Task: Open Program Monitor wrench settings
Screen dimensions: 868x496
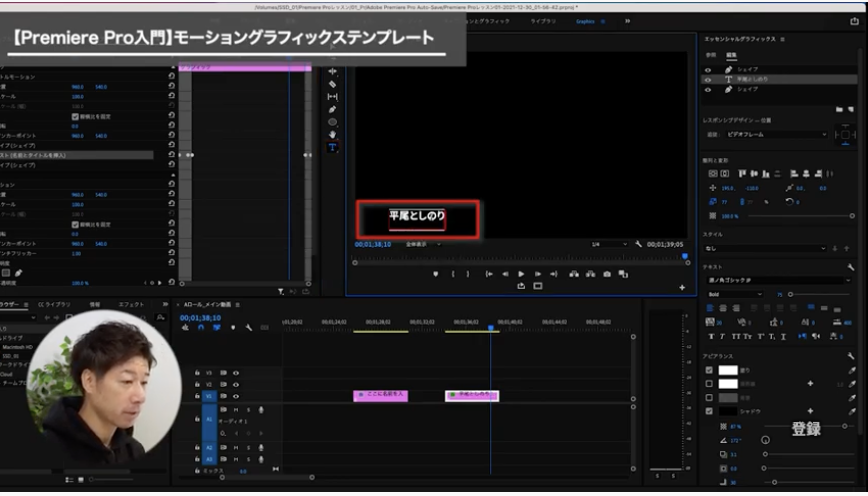Action: (x=638, y=244)
